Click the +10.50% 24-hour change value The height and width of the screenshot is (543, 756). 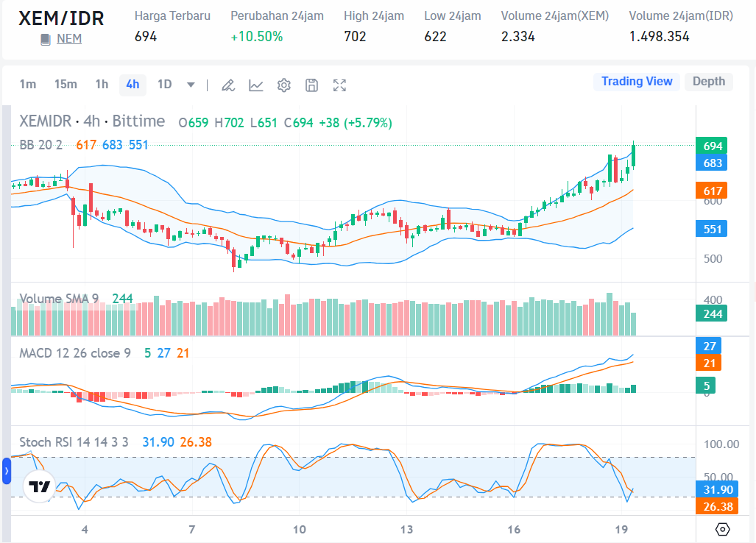tap(256, 37)
